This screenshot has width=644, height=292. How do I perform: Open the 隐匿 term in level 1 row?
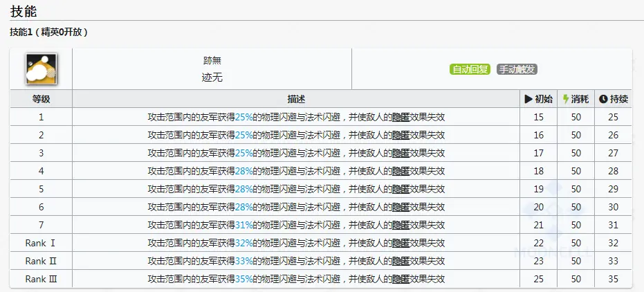(401, 117)
